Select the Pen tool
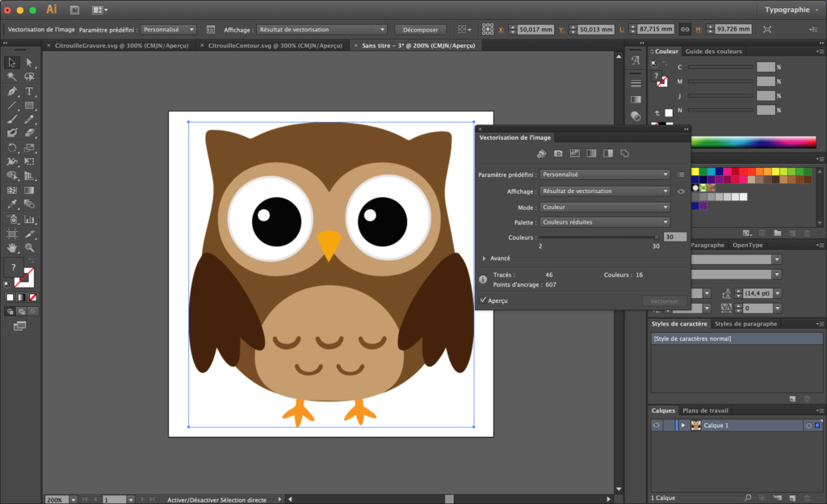Screen dimensions: 827x504 [x=11, y=91]
